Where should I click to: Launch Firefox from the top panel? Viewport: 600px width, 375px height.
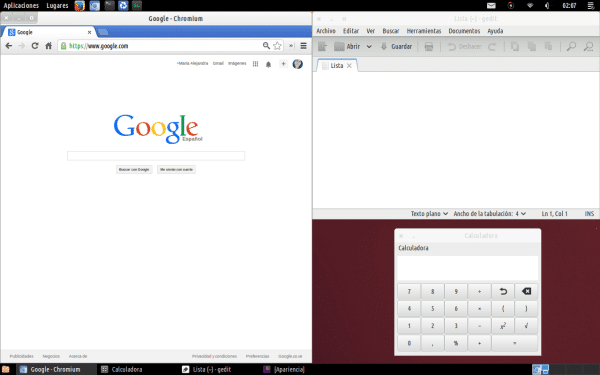pyautogui.click(x=80, y=5)
